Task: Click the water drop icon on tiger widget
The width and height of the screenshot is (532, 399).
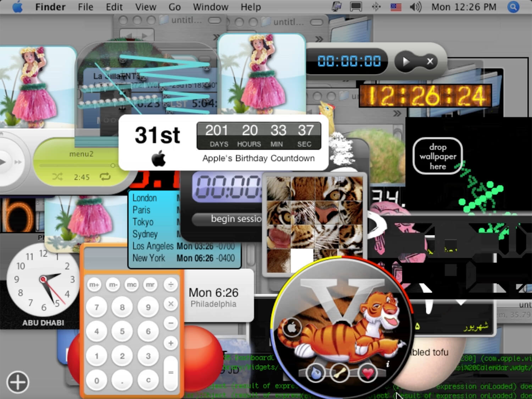Action: point(315,373)
